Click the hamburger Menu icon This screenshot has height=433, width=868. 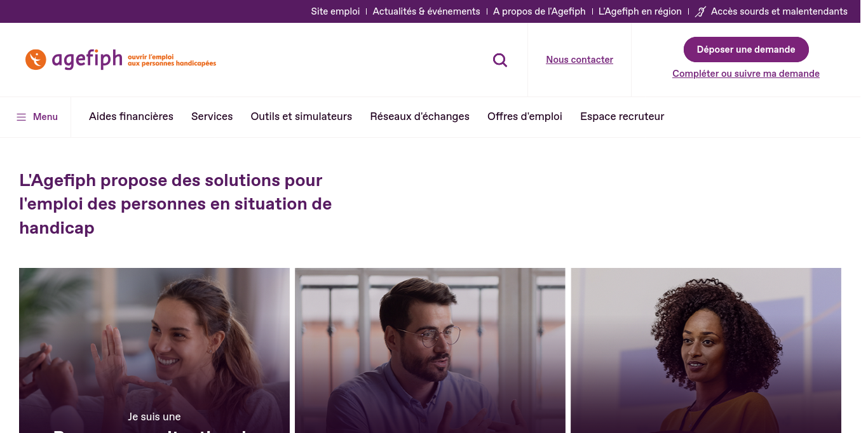tap(22, 117)
